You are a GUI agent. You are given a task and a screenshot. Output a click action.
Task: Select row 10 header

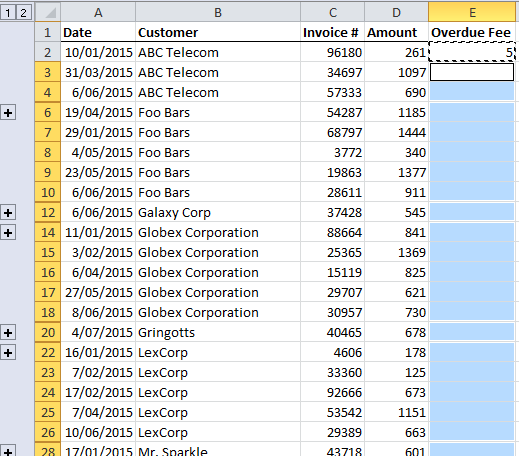tap(48, 192)
